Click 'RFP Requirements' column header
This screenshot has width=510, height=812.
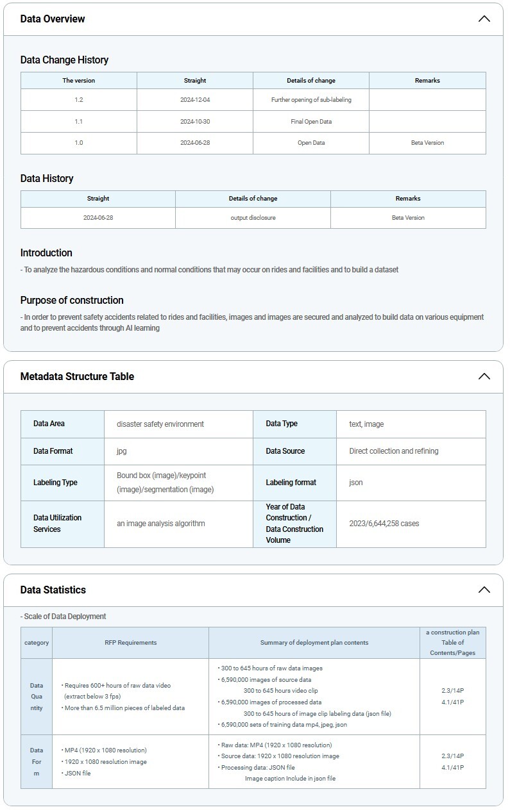click(x=130, y=643)
